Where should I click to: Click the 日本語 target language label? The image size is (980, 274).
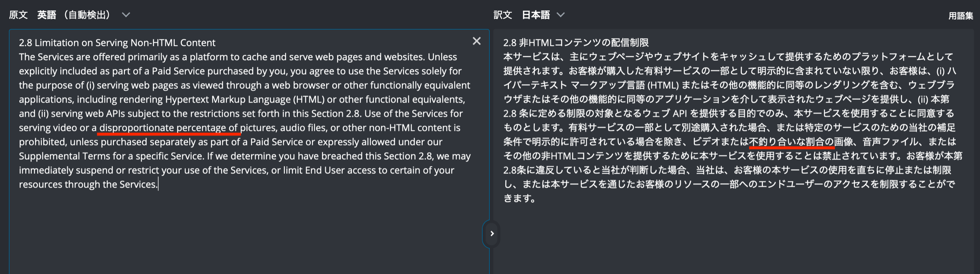tap(536, 15)
